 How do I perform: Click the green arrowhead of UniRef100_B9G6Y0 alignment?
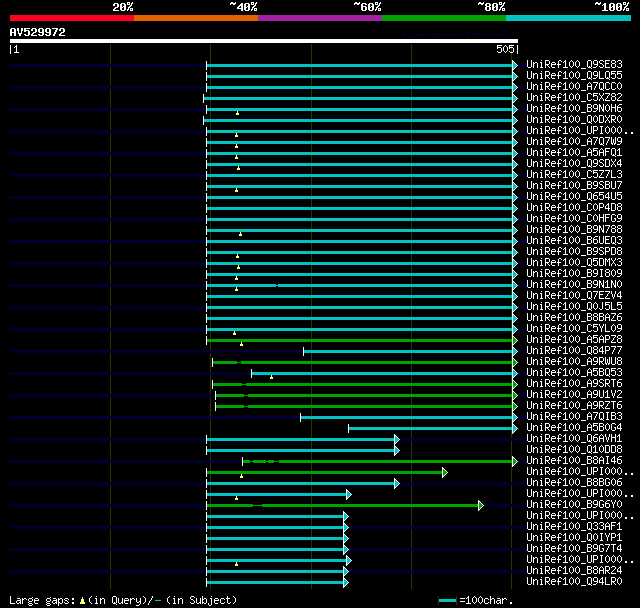coord(481,506)
